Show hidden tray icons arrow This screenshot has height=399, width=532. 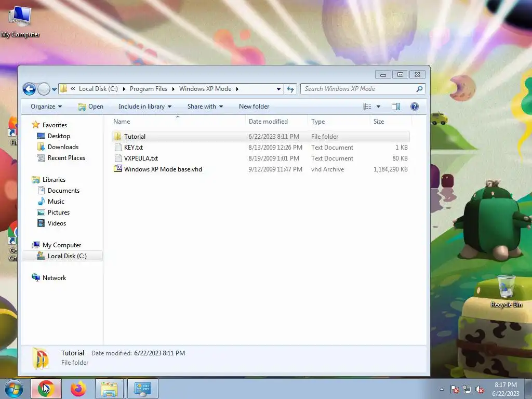(442, 390)
